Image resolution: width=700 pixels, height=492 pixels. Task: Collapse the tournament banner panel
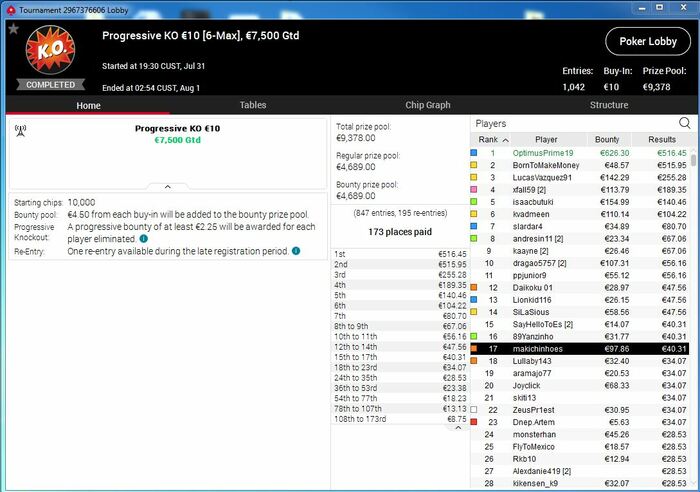(x=168, y=187)
